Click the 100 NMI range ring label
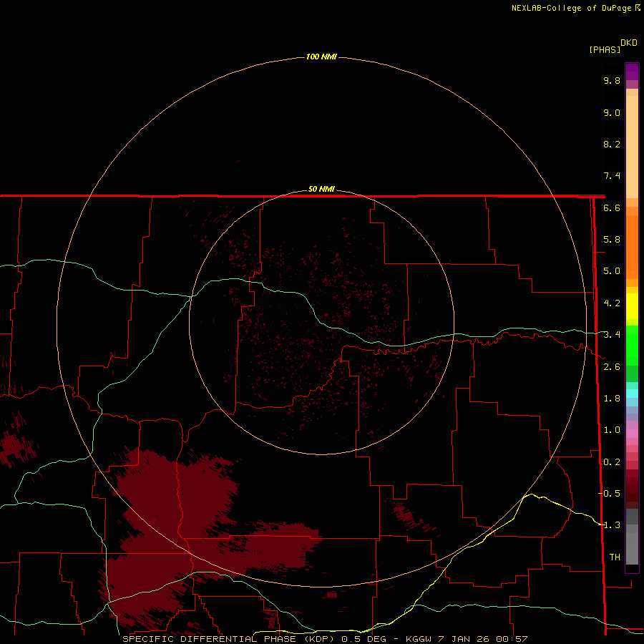The height and width of the screenshot is (644, 644). point(321,57)
